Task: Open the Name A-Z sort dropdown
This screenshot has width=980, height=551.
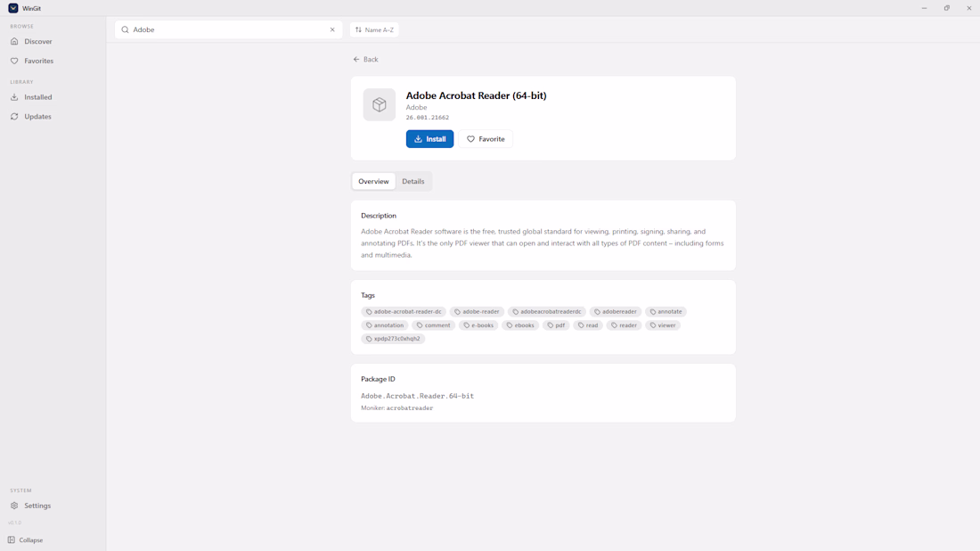Action: pyautogui.click(x=374, y=29)
